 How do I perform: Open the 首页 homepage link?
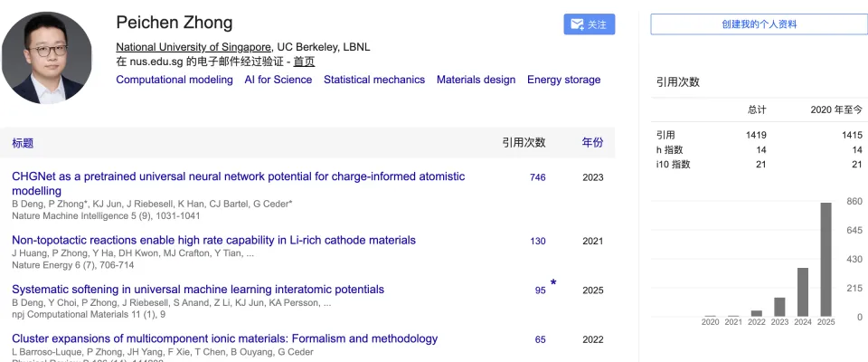pos(304,62)
